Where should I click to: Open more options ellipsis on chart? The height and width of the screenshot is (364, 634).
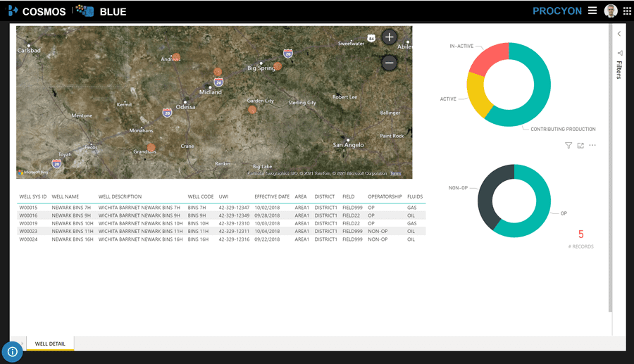pyautogui.click(x=592, y=145)
